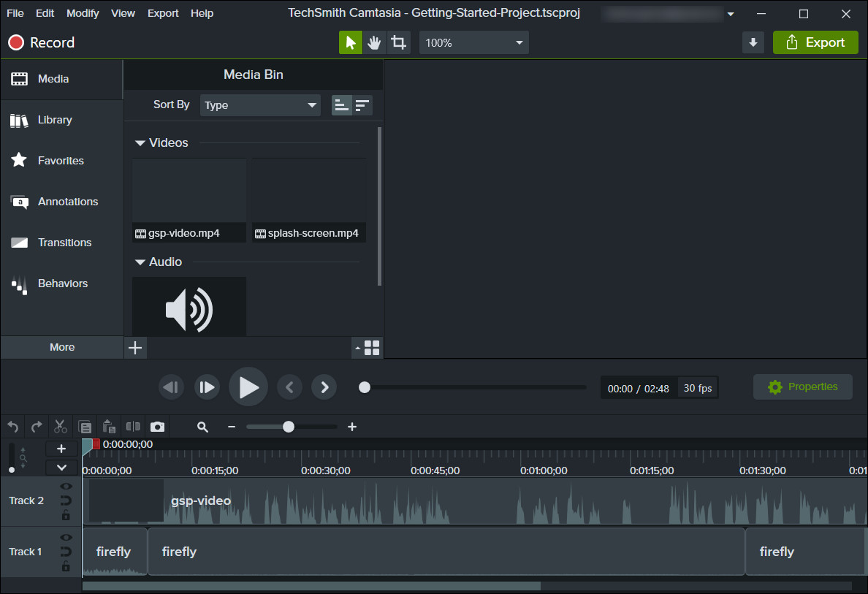This screenshot has width=868, height=594.
Task: Activate the Pan hand tool
Action: click(x=375, y=42)
